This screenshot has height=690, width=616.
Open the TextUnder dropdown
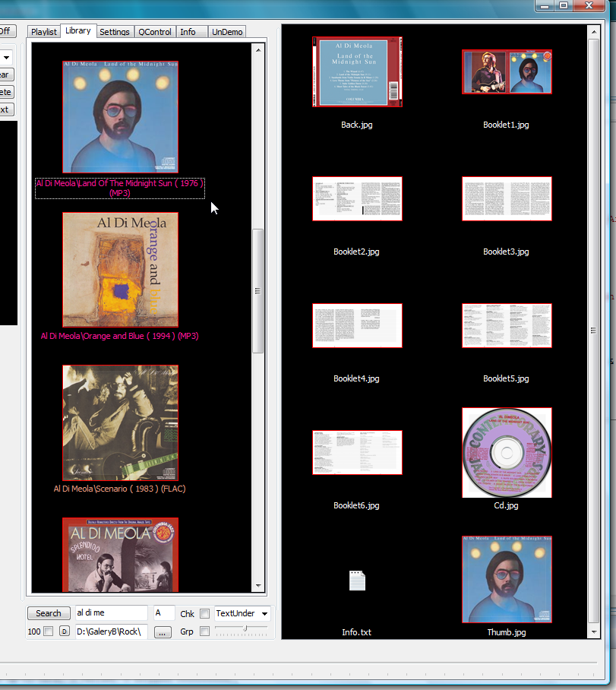pos(242,613)
